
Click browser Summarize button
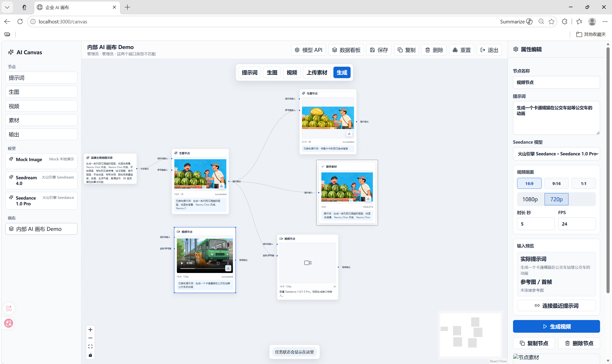tap(516, 22)
